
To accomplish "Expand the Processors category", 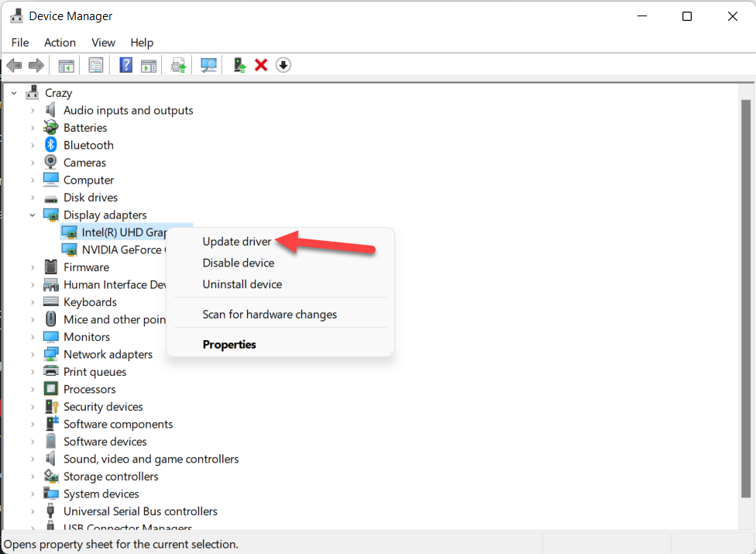I will (32, 389).
